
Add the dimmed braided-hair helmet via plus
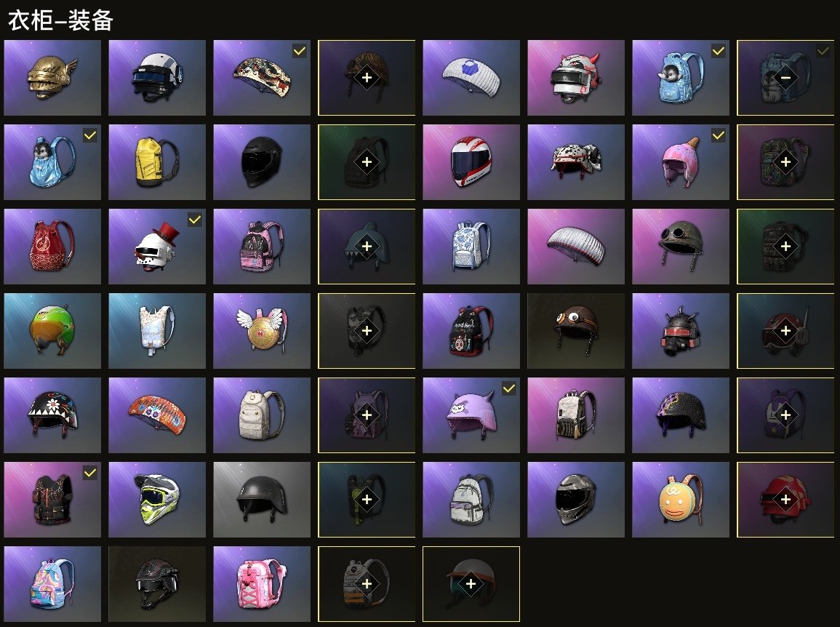[x=367, y=78]
